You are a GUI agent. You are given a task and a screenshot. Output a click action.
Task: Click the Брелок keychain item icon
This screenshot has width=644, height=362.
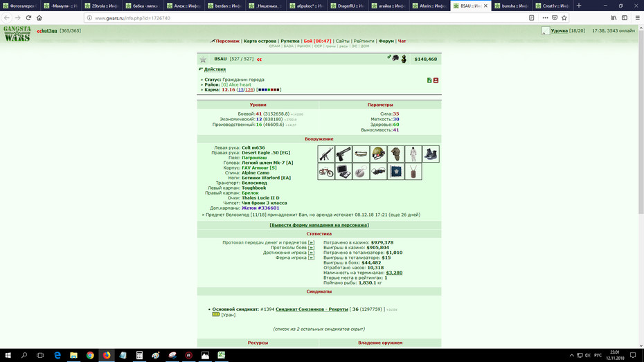point(361,172)
